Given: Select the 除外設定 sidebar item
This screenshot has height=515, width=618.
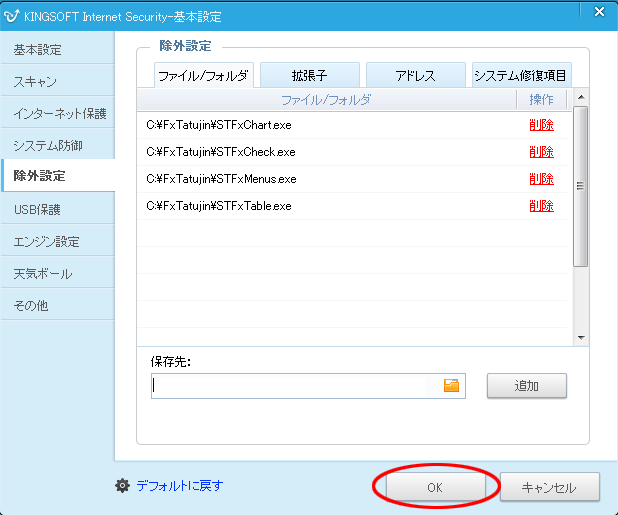Looking at the screenshot, I should tap(58, 176).
